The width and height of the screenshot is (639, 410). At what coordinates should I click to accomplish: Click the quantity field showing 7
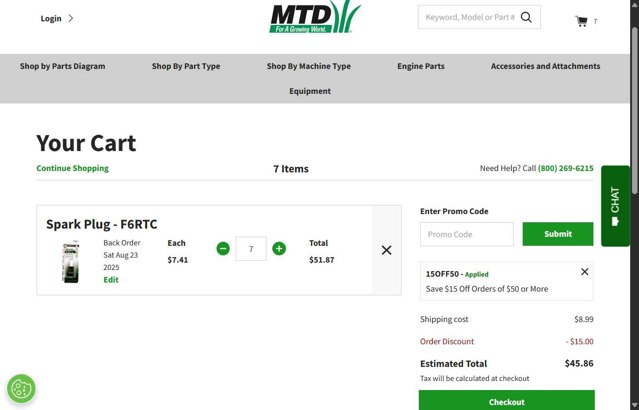[x=251, y=249]
